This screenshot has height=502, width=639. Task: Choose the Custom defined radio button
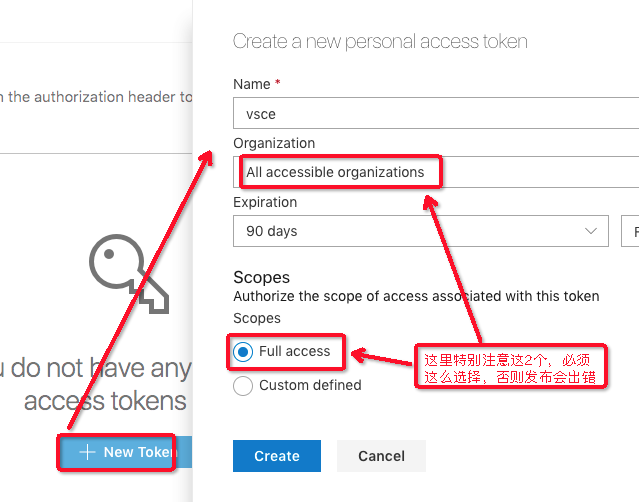coord(243,385)
